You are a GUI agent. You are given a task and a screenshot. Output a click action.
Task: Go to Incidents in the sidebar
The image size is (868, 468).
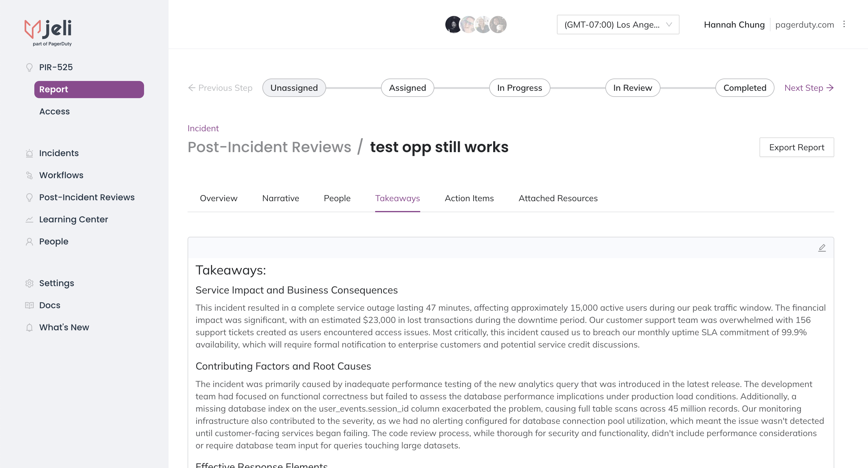[x=59, y=153]
